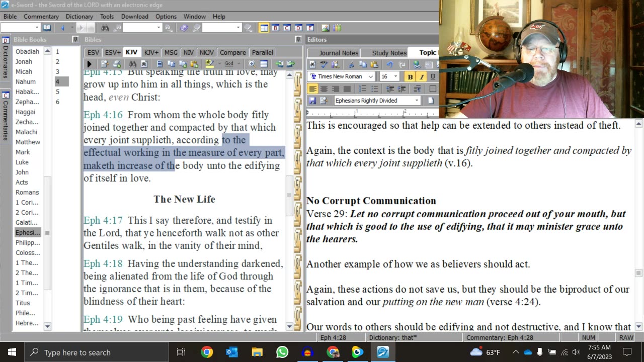Click the save floppy disk icon in Editors
The height and width of the screenshot is (362, 644).
tap(312, 101)
